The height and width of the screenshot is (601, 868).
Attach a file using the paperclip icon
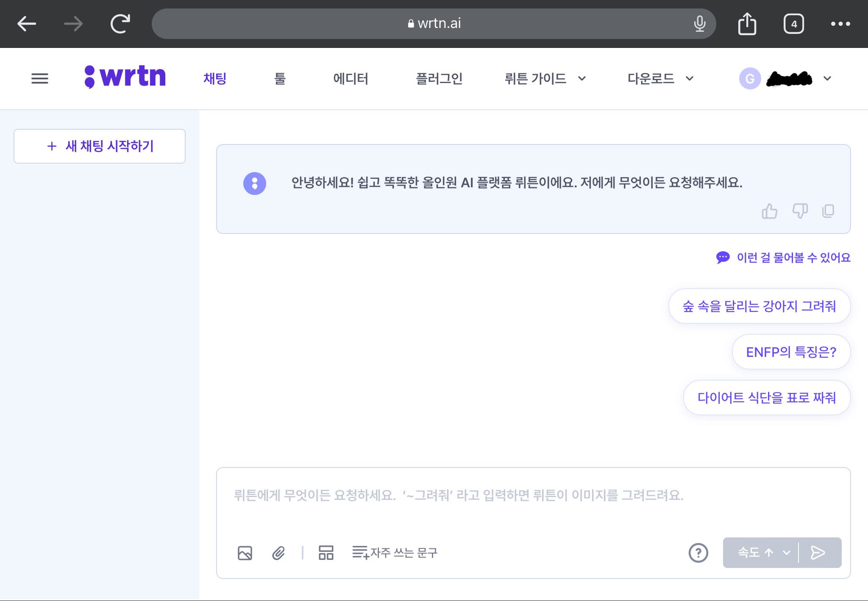[278, 553]
